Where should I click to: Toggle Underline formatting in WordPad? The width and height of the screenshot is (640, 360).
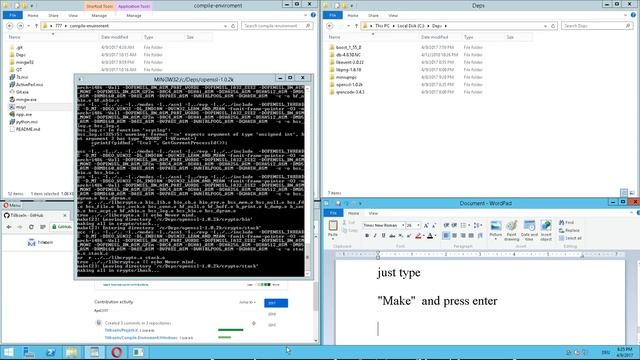tap(383, 236)
